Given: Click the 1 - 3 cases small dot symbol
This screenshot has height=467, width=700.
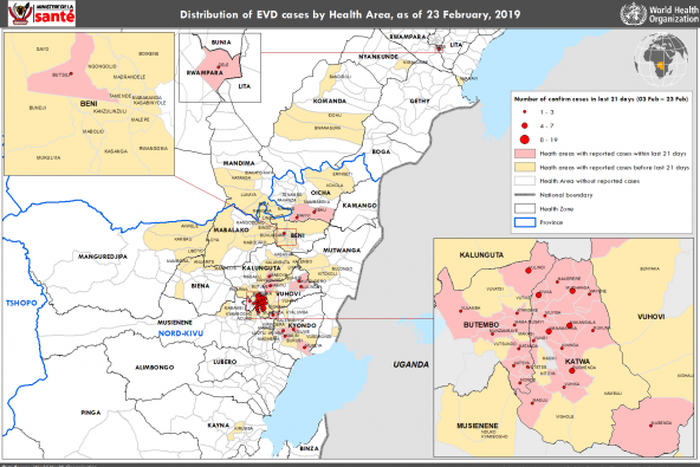Looking at the screenshot, I should point(524,114).
